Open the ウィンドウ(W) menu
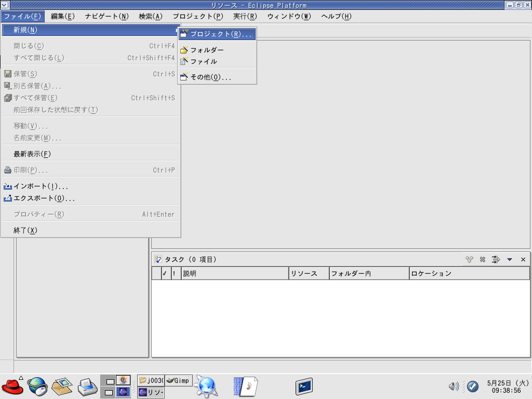 [289, 16]
